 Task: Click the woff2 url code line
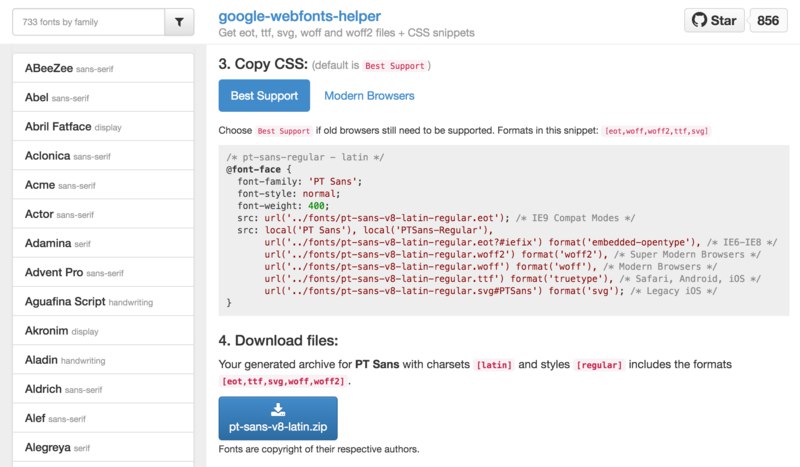[x=512, y=254]
